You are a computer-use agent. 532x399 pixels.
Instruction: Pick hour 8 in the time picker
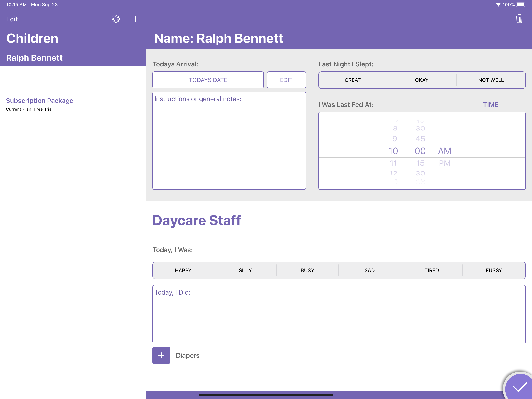coord(395,128)
